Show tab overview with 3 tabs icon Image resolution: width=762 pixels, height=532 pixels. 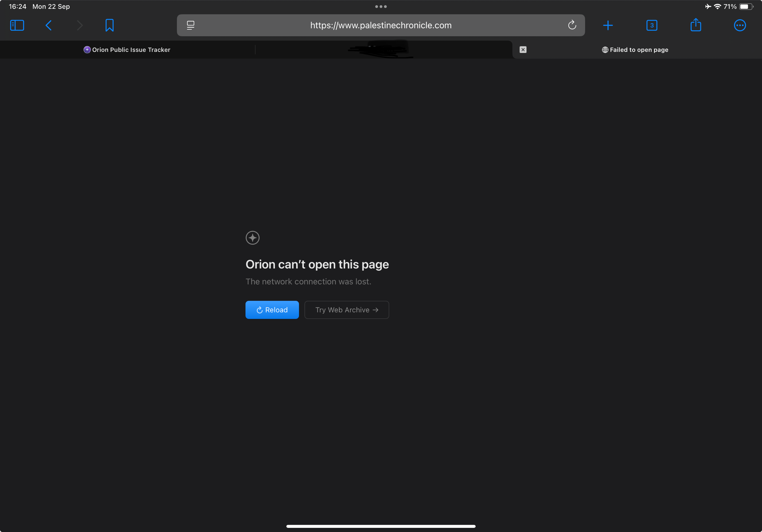click(652, 25)
